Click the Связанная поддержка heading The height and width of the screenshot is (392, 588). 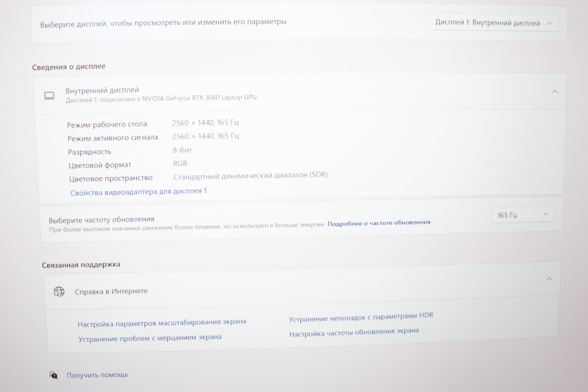click(x=81, y=265)
